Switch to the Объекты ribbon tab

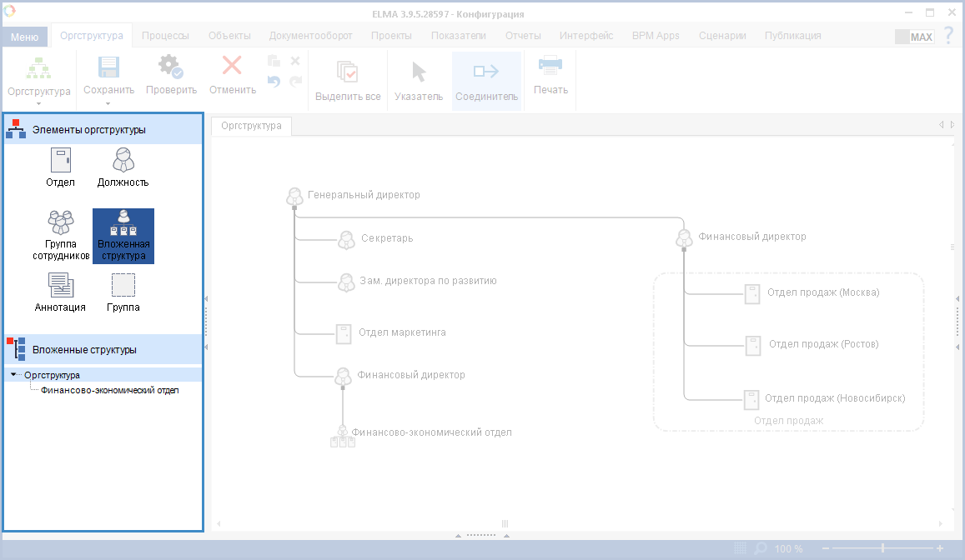pyautogui.click(x=229, y=36)
